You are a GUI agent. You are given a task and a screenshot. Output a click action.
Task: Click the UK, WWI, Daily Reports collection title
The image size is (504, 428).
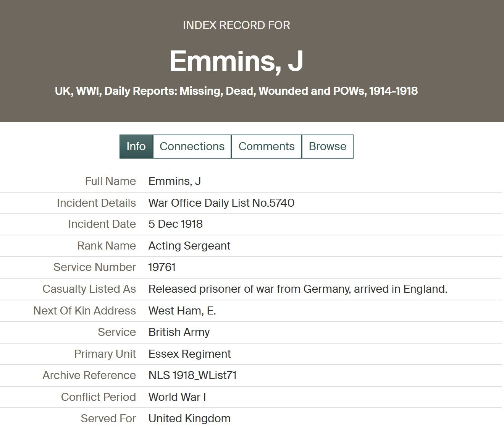click(236, 91)
